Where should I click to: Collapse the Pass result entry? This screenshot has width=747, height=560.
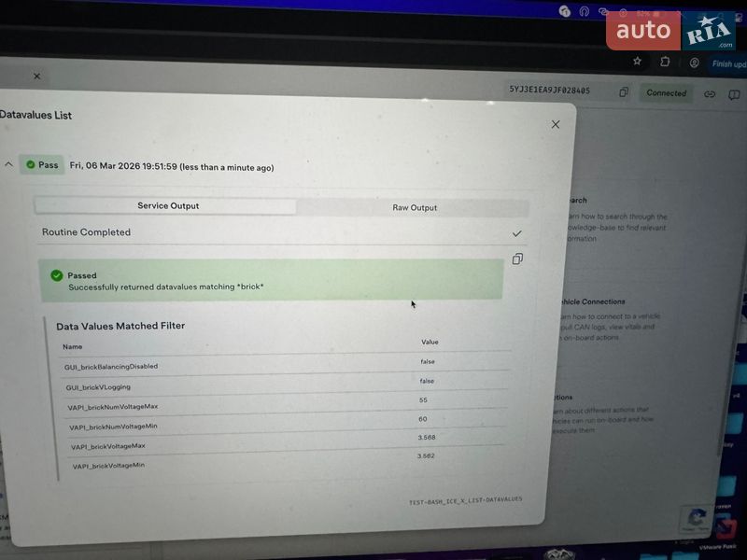point(9,165)
